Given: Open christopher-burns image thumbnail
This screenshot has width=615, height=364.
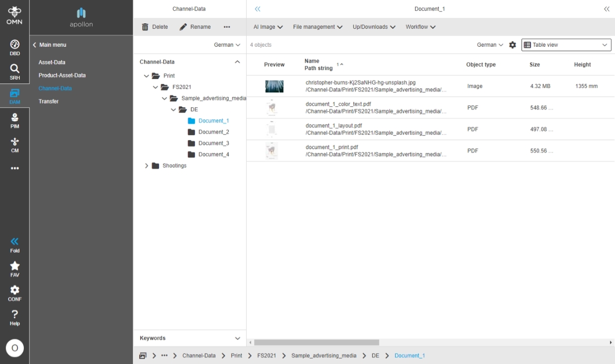Looking at the screenshot, I should coord(274,86).
